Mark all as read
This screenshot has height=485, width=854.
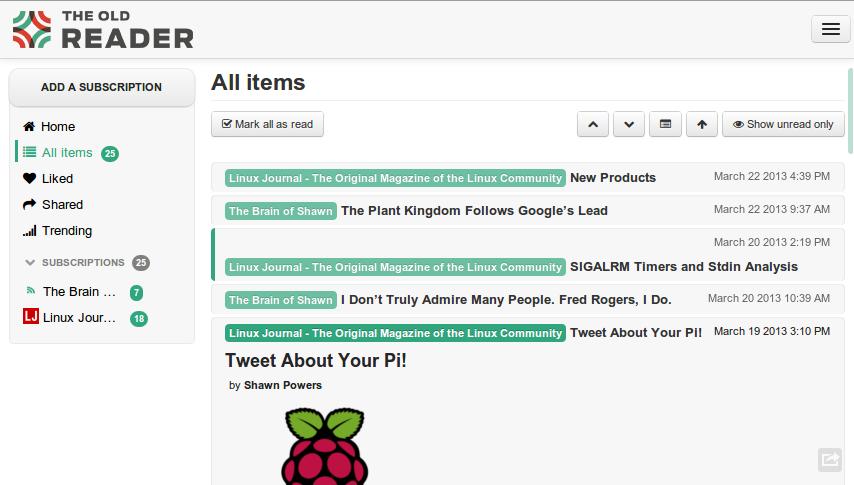click(267, 124)
